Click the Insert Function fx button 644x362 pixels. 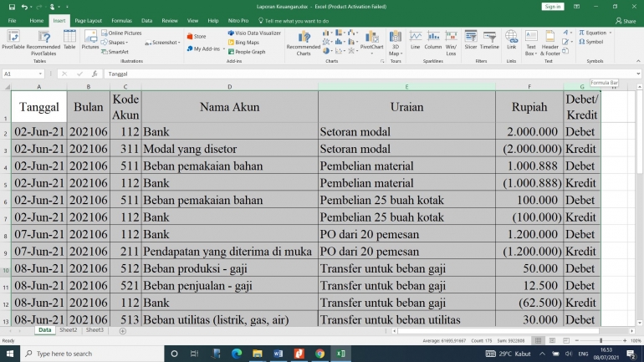(x=95, y=74)
